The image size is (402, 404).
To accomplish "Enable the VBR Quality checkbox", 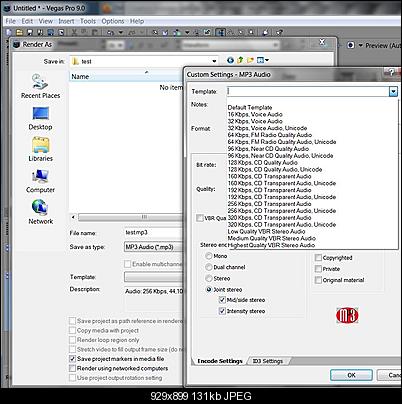I will [x=200, y=218].
